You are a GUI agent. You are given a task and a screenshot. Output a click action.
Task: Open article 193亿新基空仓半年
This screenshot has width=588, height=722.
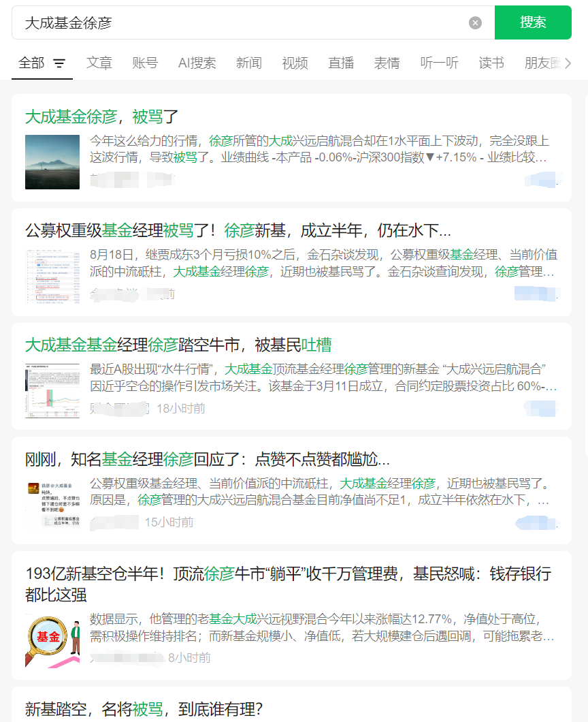(x=288, y=584)
